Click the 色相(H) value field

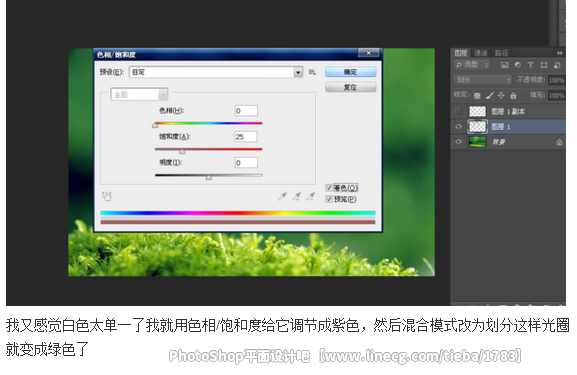pos(246,111)
